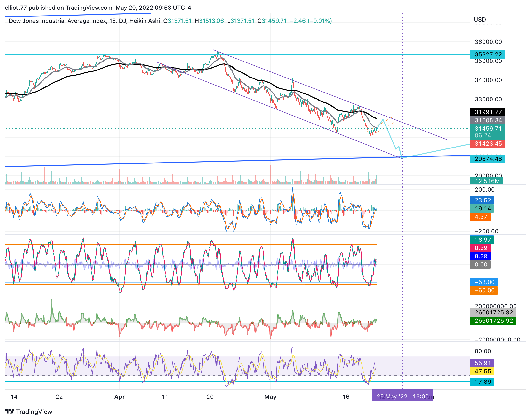Click the 200.00 indicator axis label
531x420 pixels.
tap(484, 190)
